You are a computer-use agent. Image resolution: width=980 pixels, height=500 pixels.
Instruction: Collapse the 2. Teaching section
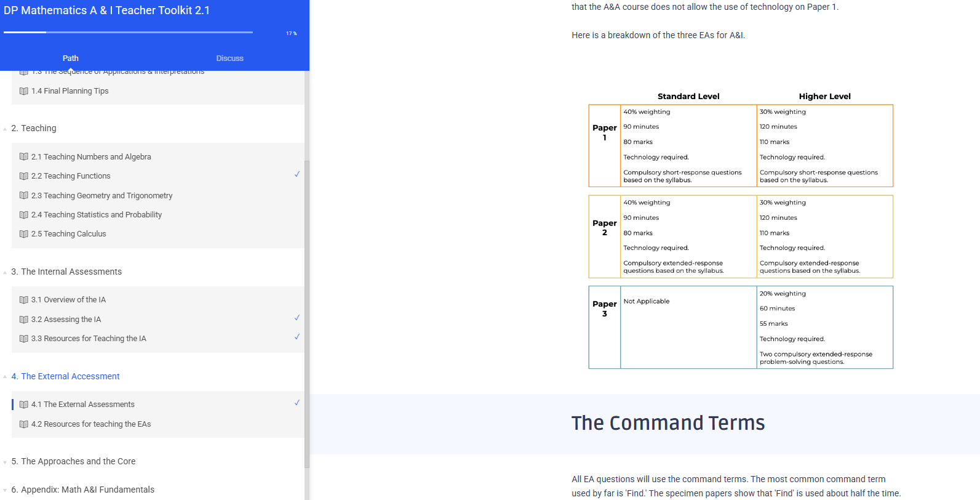click(x=6, y=129)
